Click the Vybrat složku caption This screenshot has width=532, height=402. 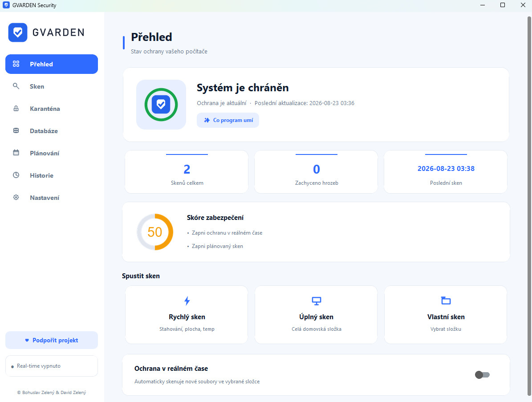(x=446, y=329)
